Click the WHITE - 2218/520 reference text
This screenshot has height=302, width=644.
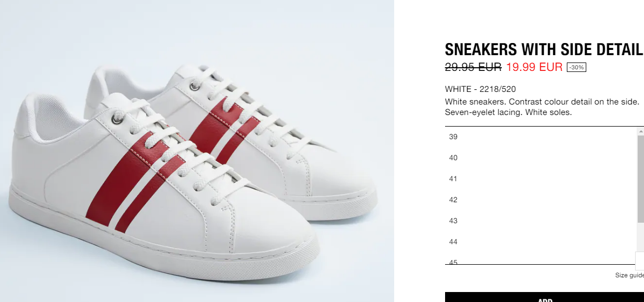tap(480, 89)
